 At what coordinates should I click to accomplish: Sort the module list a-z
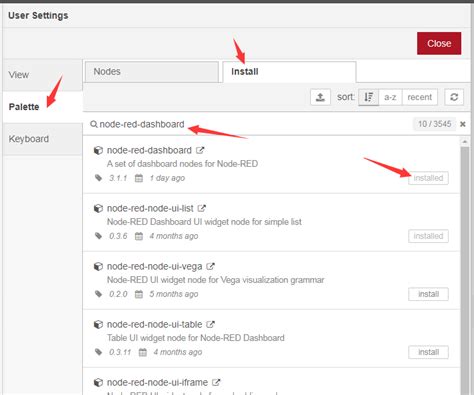tap(390, 97)
